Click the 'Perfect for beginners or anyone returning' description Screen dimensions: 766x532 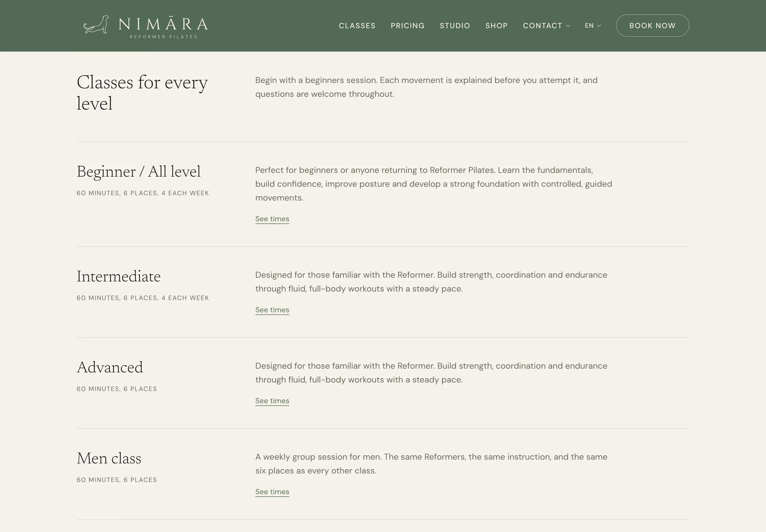coord(434,184)
